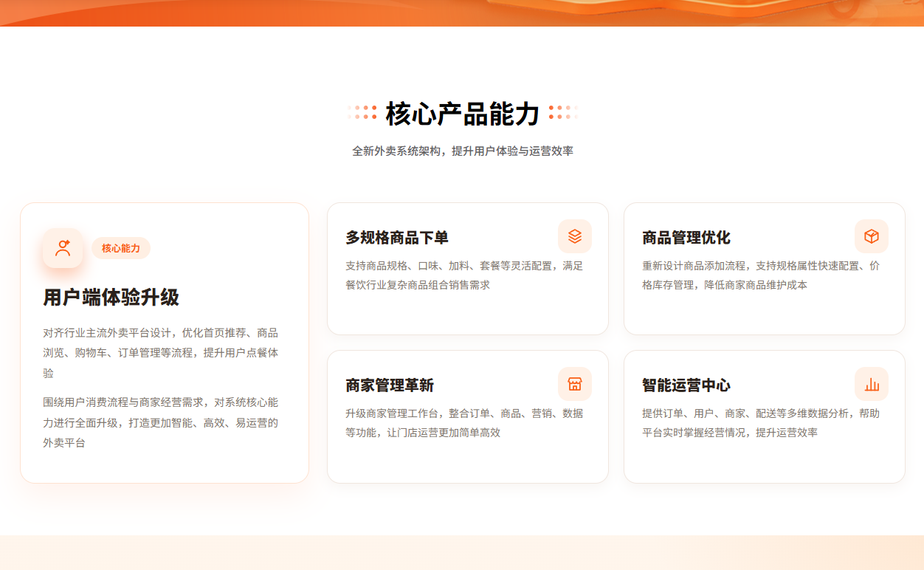Click the description starting 提供订单、用户、商家
The height and width of the screenshot is (570, 924).
point(761,423)
